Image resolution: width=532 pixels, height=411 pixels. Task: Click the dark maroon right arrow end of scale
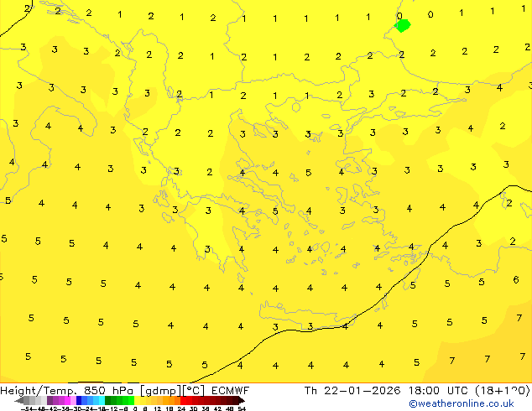coord(242,400)
